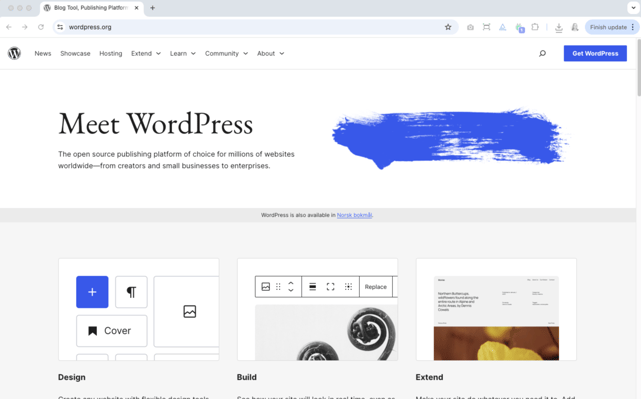Go back with the browser back arrow
The height and width of the screenshot is (399, 641).
click(9, 27)
